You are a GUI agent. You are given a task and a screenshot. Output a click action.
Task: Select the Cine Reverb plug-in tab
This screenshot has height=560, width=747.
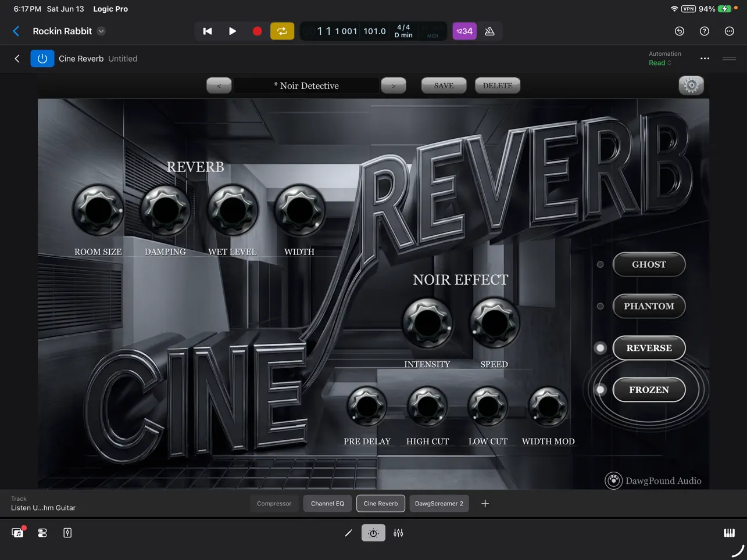pyautogui.click(x=381, y=504)
